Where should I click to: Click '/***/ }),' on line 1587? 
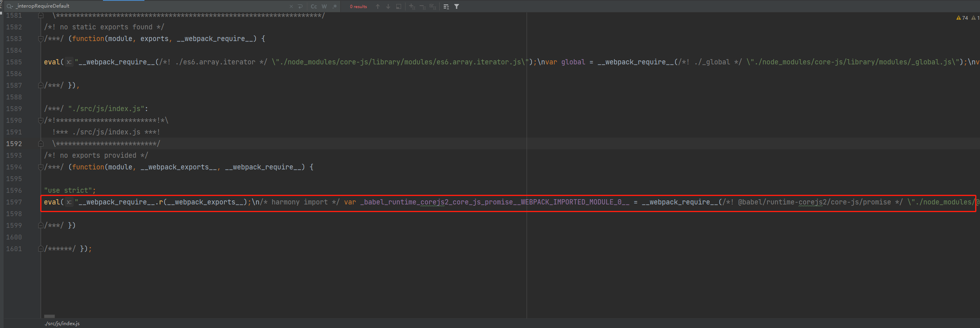[x=62, y=85]
